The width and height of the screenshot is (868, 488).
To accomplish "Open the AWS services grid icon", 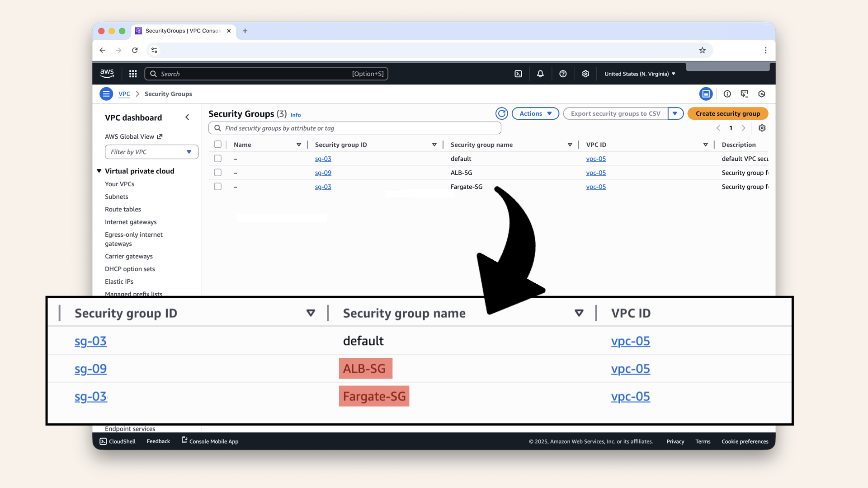I will [x=132, y=73].
